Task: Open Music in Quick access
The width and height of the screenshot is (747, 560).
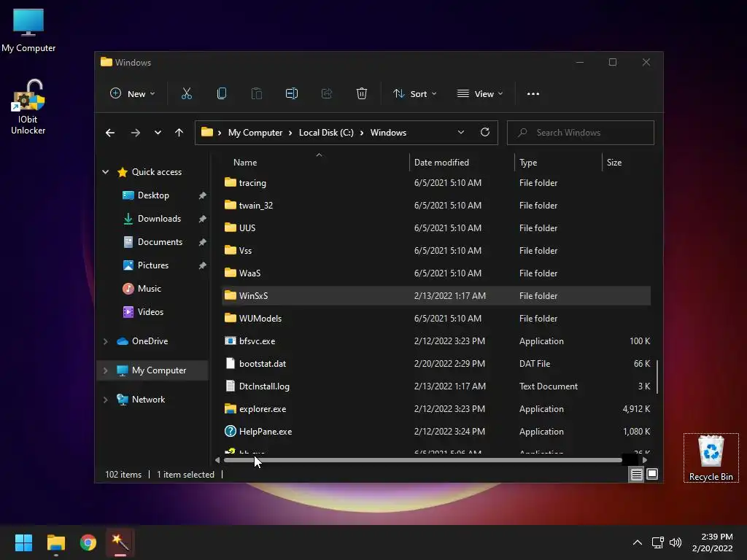Action: click(x=149, y=289)
